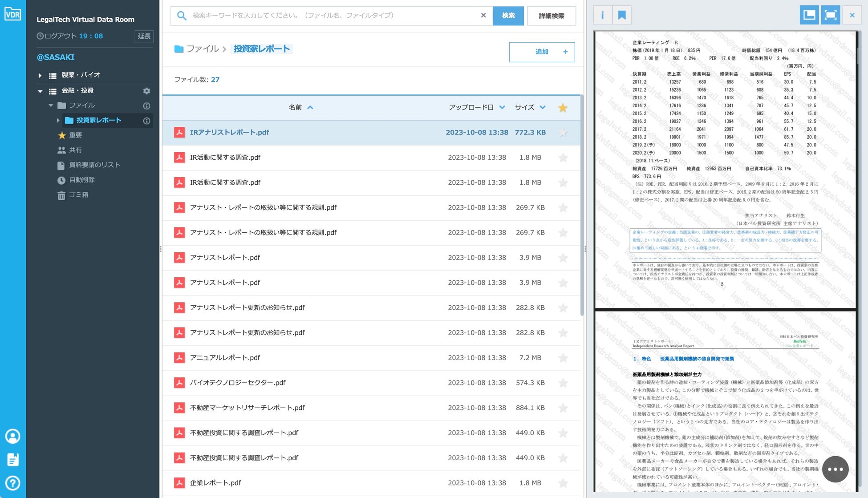Image resolution: width=868 pixels, height=498 pixels.
Task: Click the info icon in the preview panel
Action: coord(602,16)
